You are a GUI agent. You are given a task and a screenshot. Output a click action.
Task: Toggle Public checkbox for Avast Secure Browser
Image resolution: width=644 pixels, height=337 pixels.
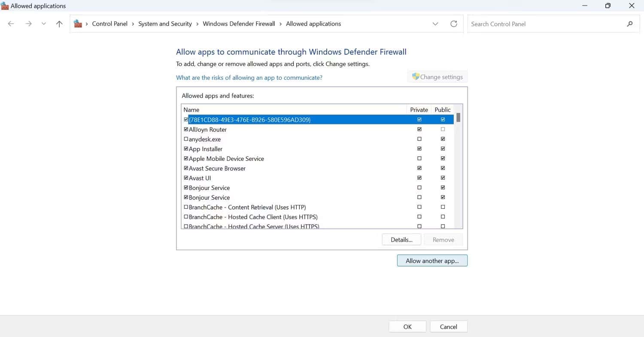(x=443, y=168)
